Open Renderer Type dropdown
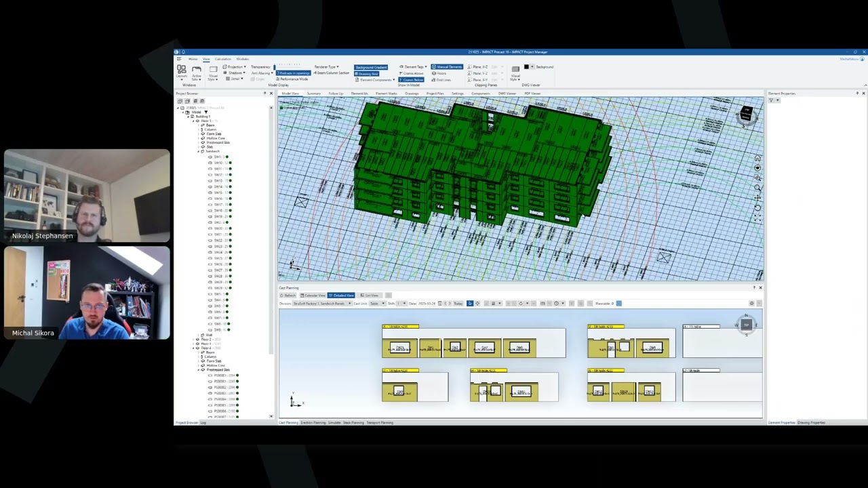The image size is (868, 488). 327,67
